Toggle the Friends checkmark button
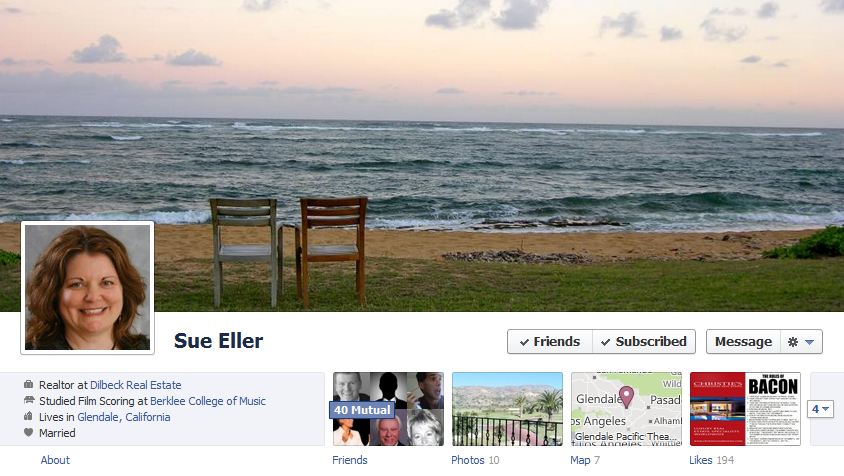 point(550,342)
